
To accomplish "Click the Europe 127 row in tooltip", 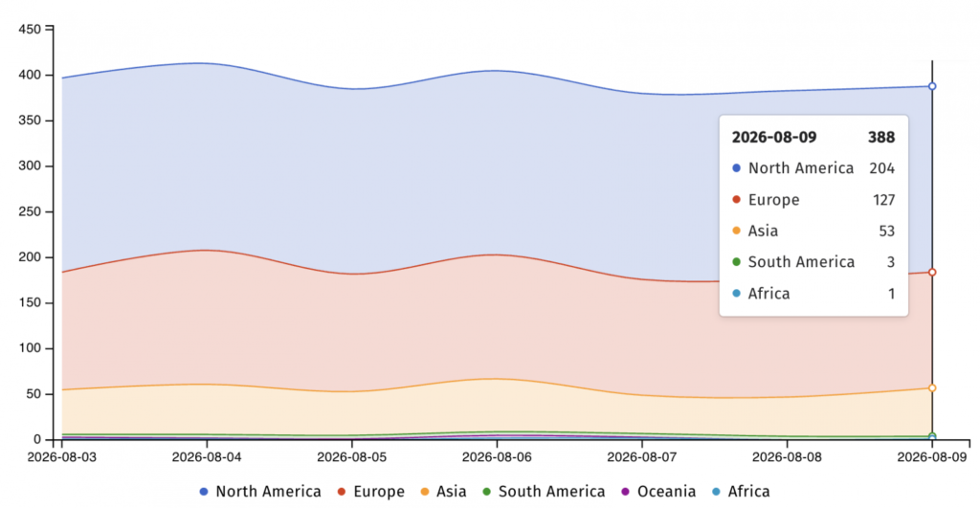I will click(x=813, y=200).
